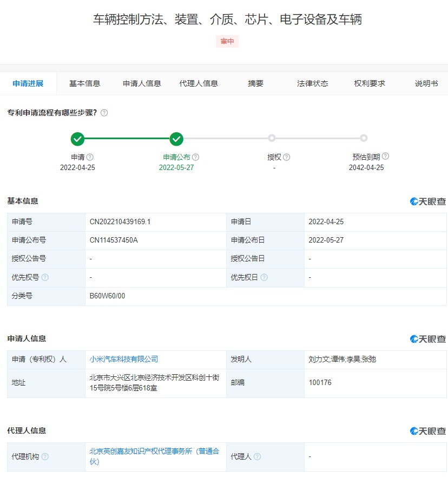Open 小米汽车科技有限公司 applicant link

tap(124, 359)
